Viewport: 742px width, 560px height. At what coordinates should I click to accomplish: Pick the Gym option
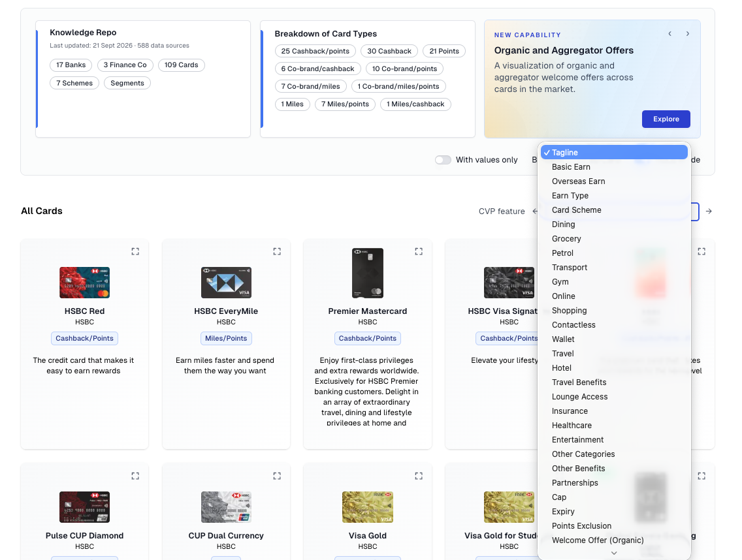click(614, 282)
